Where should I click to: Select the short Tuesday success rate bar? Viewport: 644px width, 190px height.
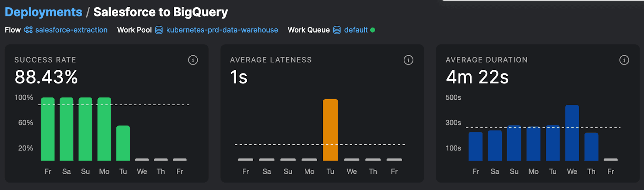[123, 143]
